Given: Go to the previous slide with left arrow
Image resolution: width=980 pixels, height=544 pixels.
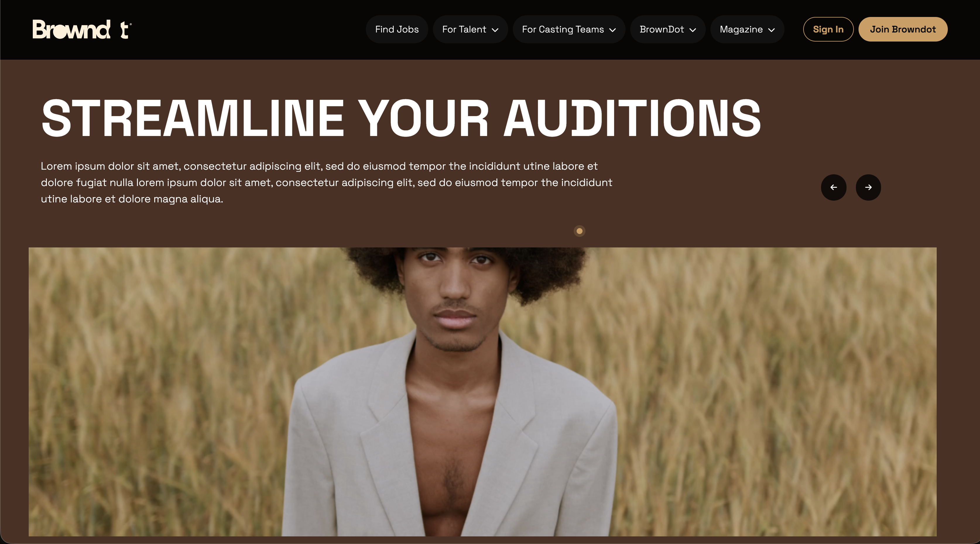Looking at the screenshot, I should [834, 187].
